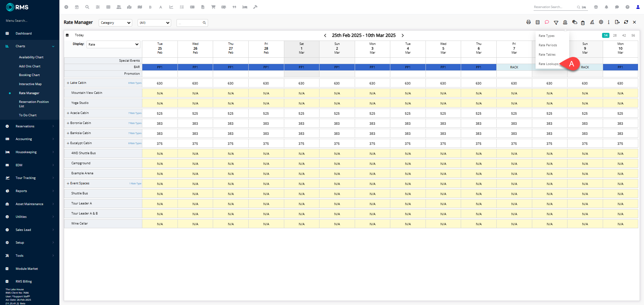Click the export document icon

coord(617,22)
